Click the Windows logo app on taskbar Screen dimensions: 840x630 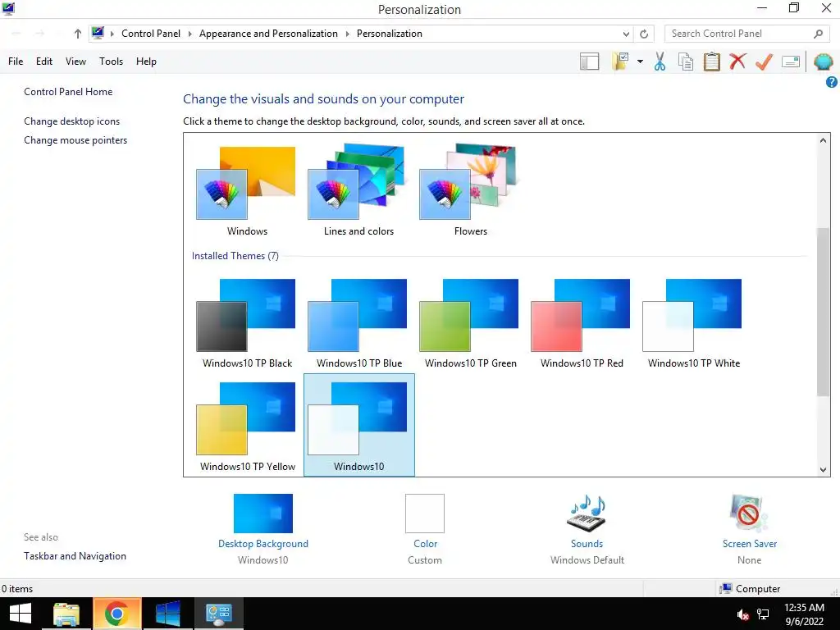pyautogui.click(x=168, y=614)
